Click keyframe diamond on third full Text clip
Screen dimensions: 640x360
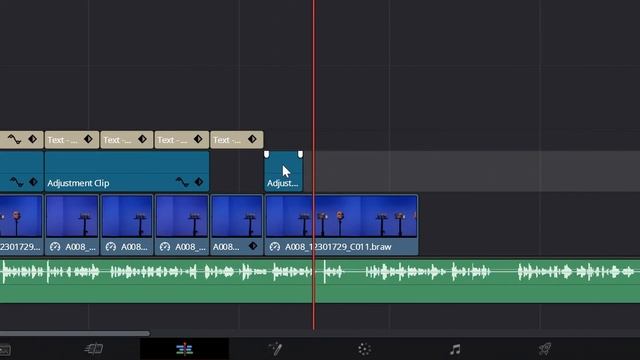point(198,139)
